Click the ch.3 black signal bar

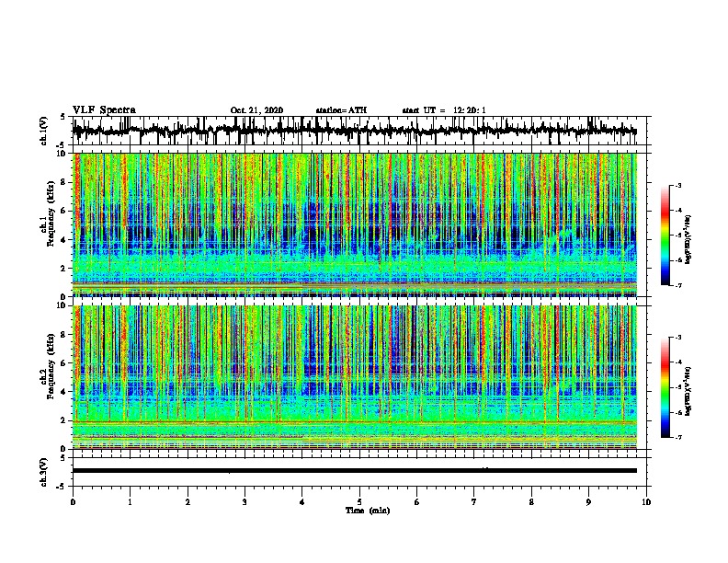pos(355,471)
